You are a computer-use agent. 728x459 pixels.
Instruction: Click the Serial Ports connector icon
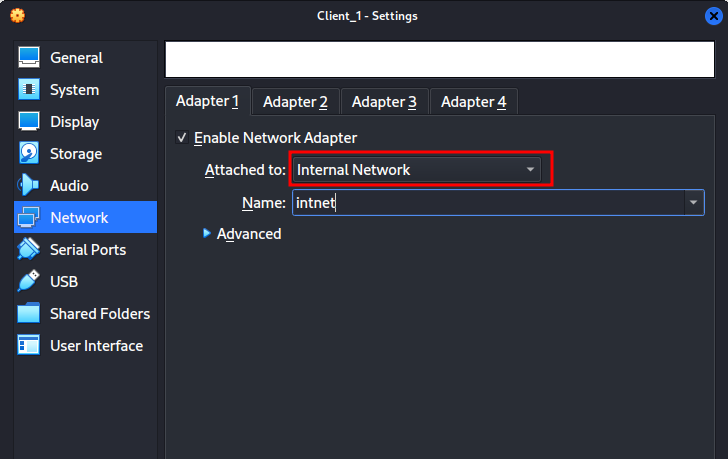pyautogui.click(x=29, y=249)
